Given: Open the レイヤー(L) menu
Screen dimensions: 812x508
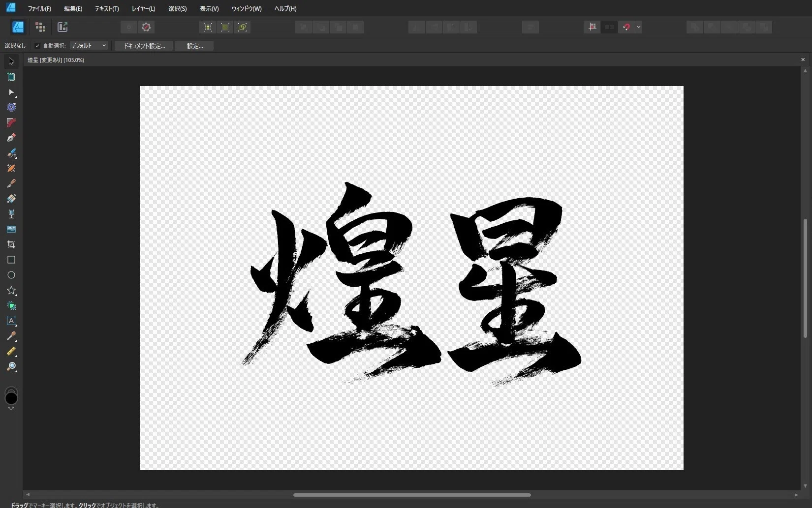Looking at the screenshot, I should click(x=144, y=8).
